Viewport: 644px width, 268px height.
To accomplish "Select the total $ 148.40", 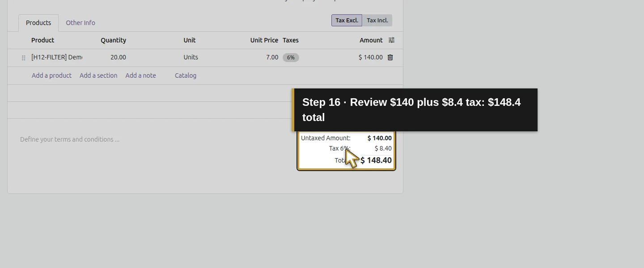I will click(x=376, y=160).
